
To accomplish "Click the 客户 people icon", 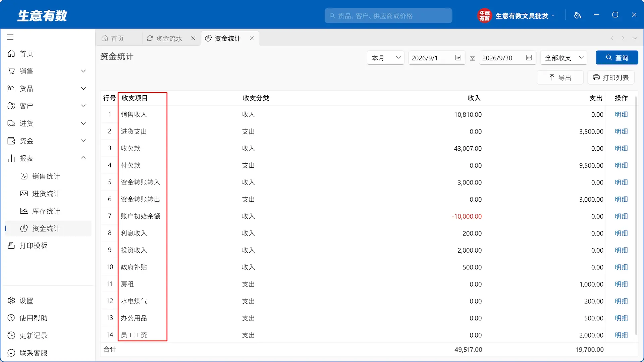I will click(x=11, y=106).
